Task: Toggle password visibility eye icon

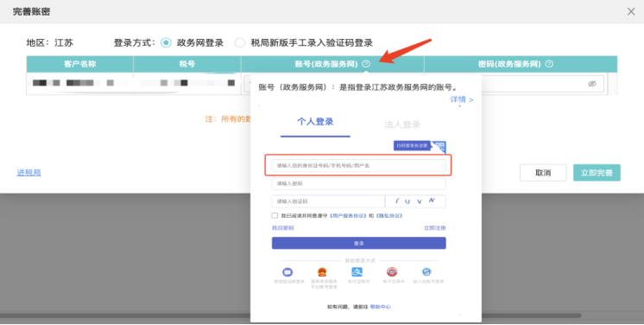Action: 592,84
